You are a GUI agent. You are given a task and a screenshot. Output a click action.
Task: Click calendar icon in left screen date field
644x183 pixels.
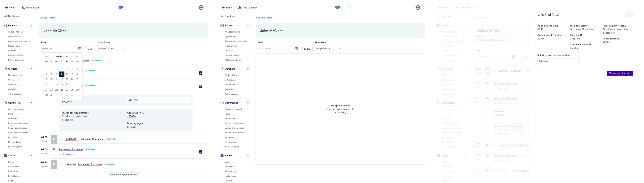(x=79, y=49)
